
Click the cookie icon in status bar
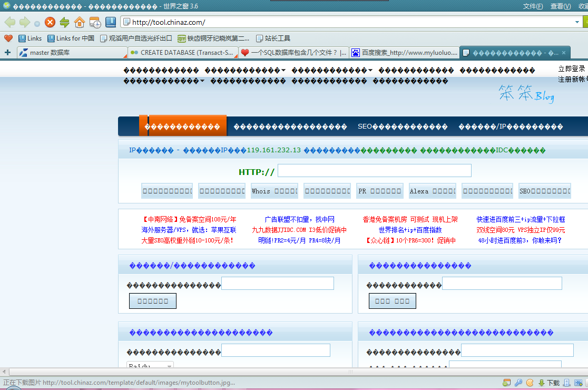(530, 383)
